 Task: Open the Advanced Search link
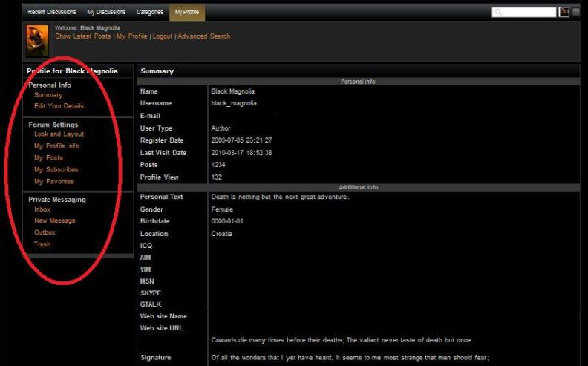[204, 36]
